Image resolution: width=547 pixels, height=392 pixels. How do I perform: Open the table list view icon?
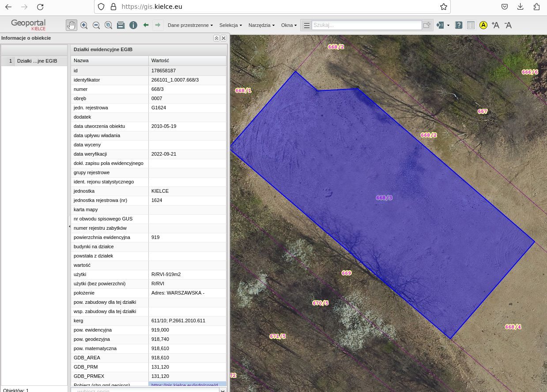[x=471, y=25]
